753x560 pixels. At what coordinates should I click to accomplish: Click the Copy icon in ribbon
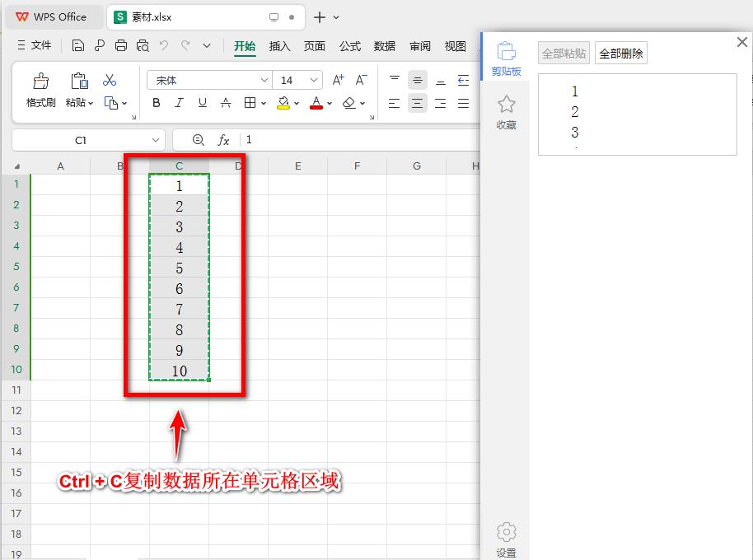click(x=111, y=103)
